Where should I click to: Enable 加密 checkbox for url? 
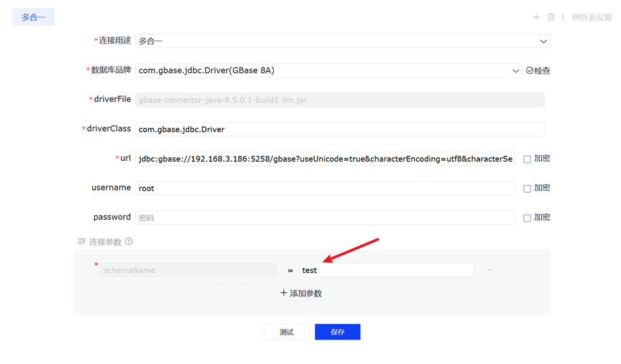click(x=527, y=159)
